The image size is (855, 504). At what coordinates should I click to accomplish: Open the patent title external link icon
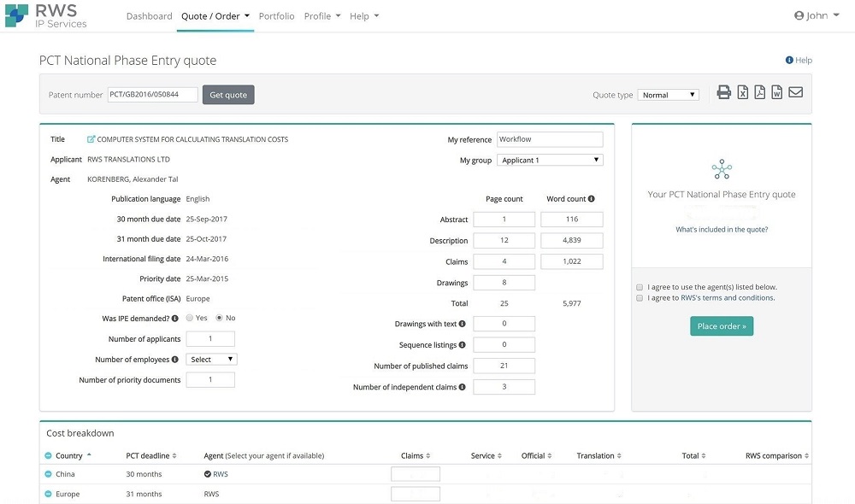click(x=91, y=139)
